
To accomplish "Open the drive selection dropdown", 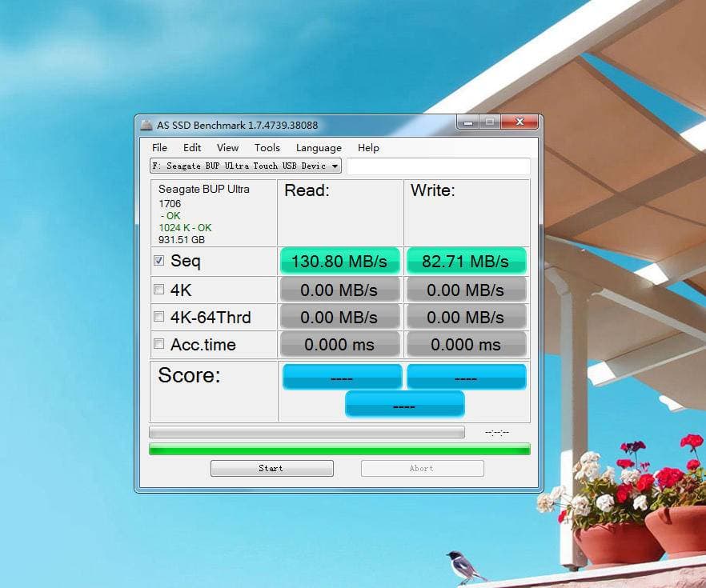I will coord(246,166).
